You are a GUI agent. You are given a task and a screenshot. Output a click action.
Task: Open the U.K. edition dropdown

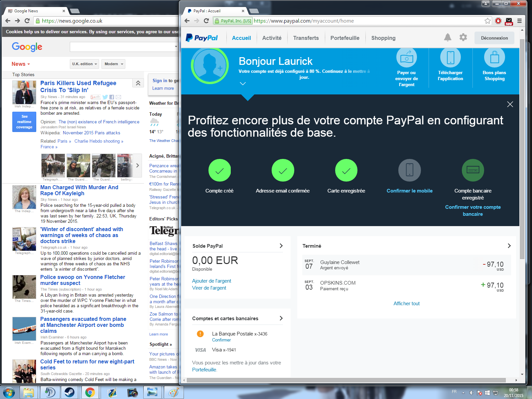(x=84, y=64)
